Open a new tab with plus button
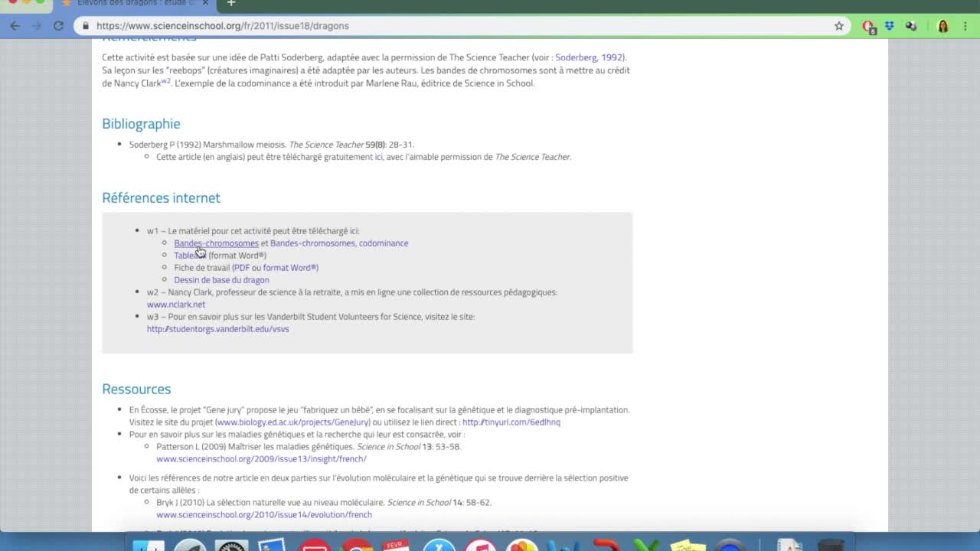This screenshot has width=980, height=551. [231, 4]
